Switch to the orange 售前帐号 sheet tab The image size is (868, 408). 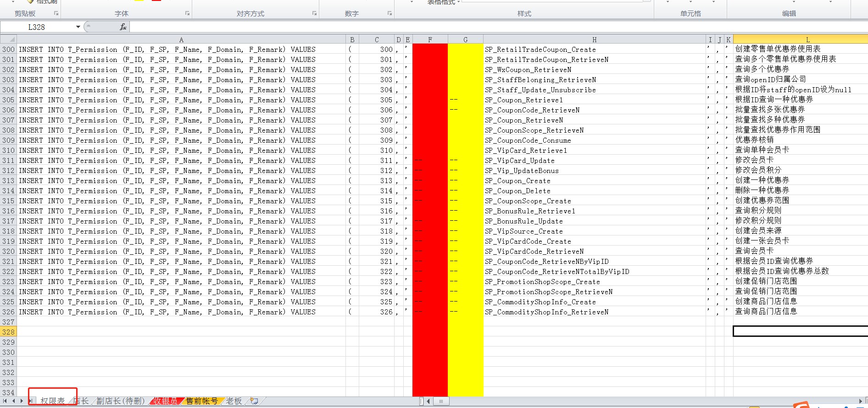coord(202,401)
